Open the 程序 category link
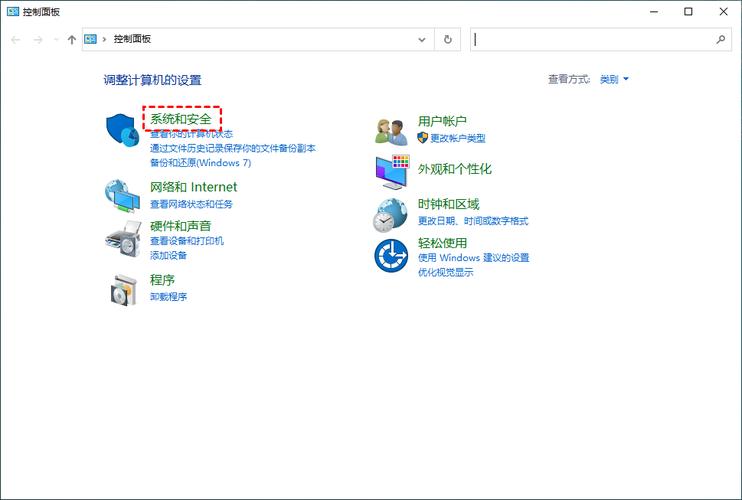Image resolution: width=742 pixels, height=500 pixels. [162, 280]
